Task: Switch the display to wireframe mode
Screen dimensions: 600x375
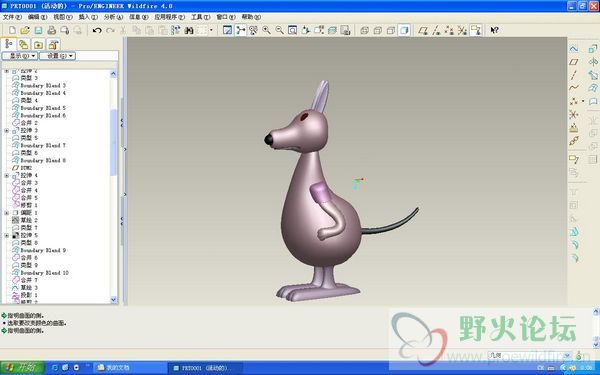Action: click(365, 30)
